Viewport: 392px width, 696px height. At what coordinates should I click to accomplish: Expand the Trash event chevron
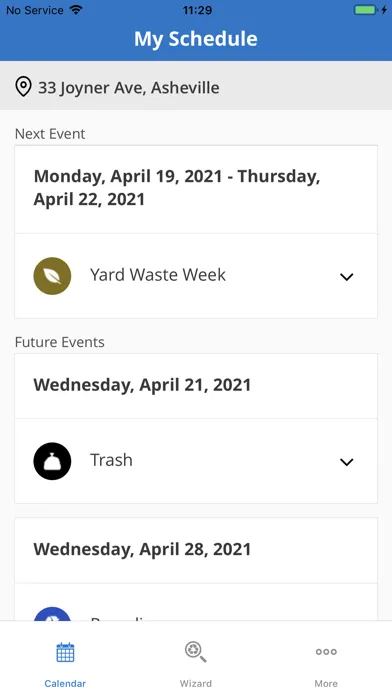click(346, 462)
